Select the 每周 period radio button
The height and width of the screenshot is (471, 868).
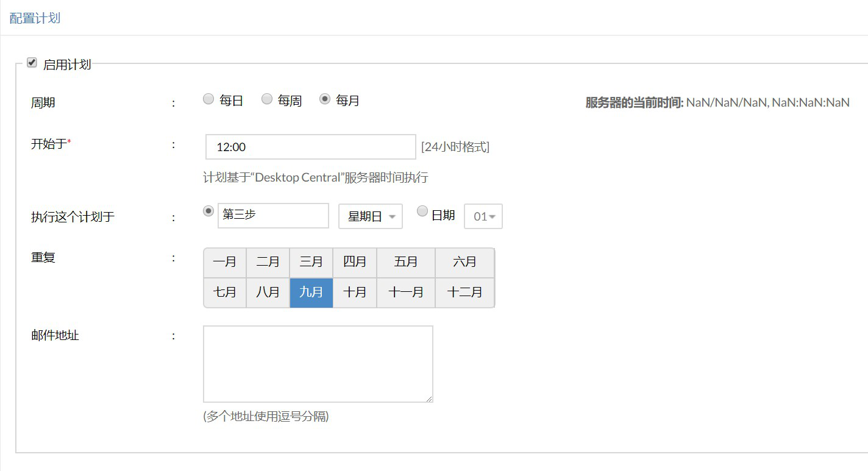pos(267,99)
